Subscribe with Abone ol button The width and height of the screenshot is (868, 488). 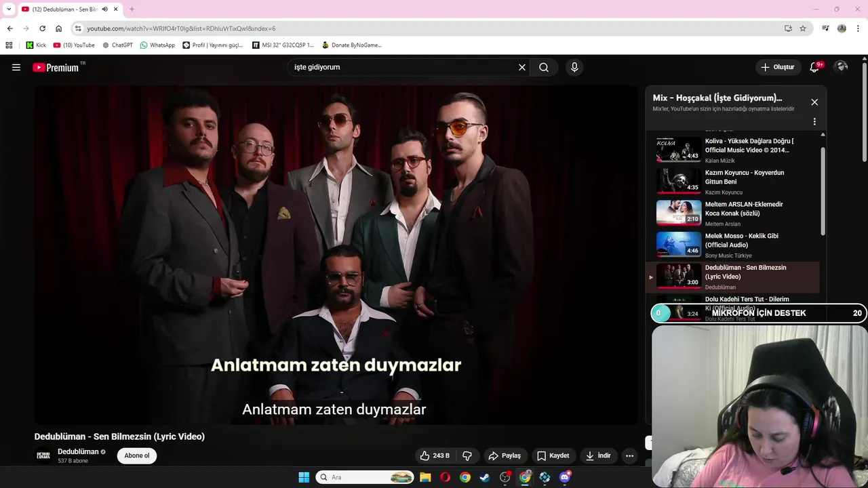(x=137, y=455)
